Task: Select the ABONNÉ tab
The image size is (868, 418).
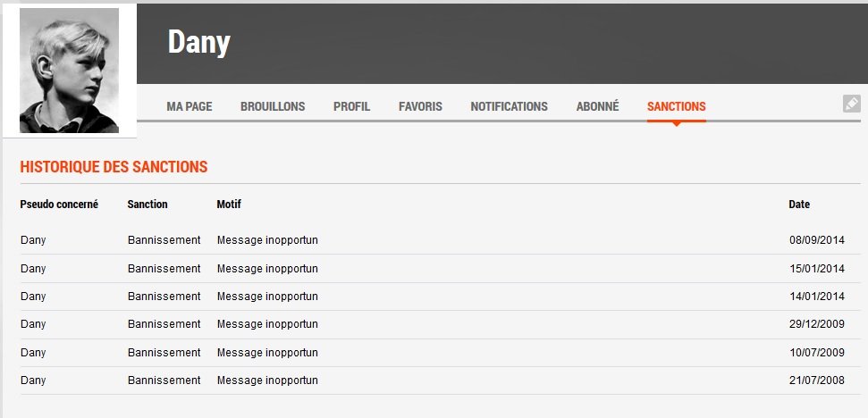Action: coord(597,106)
